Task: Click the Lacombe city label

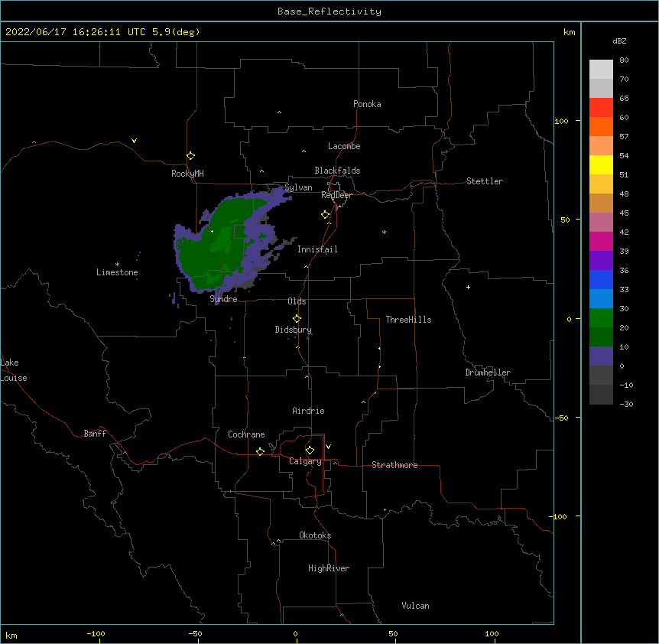Action: [344, 146]
